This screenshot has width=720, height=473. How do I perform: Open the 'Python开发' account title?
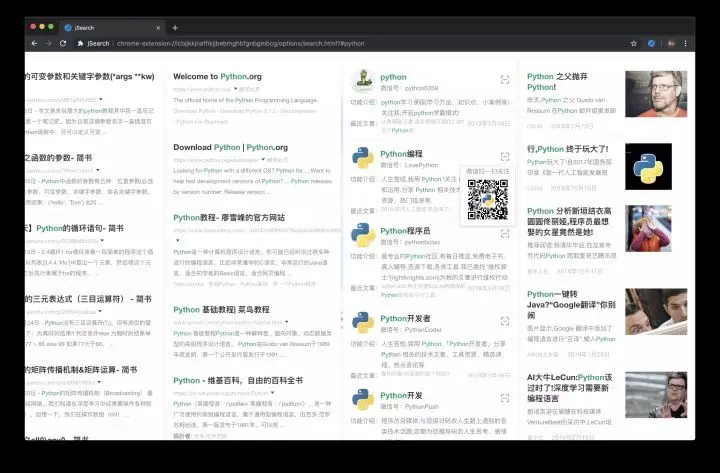pyautogui.click(x=401, y=395)
